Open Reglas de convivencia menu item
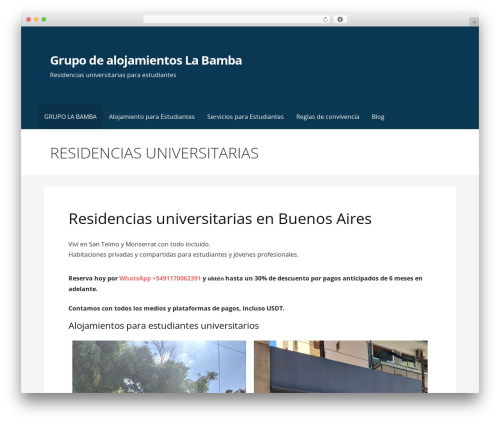This screenshot has width=500, height=423. tap(328, 117)
